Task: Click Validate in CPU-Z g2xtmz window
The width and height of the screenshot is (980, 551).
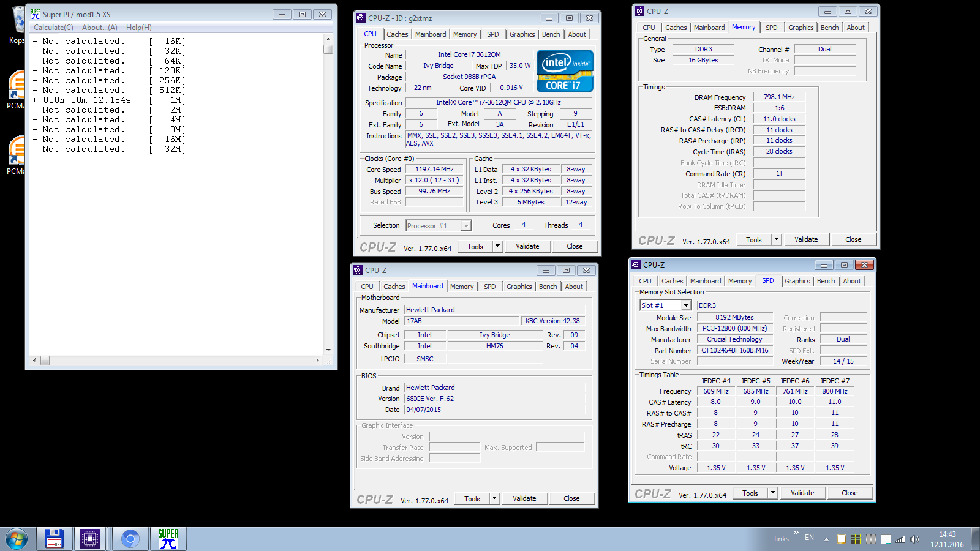Action: [527, 246]
